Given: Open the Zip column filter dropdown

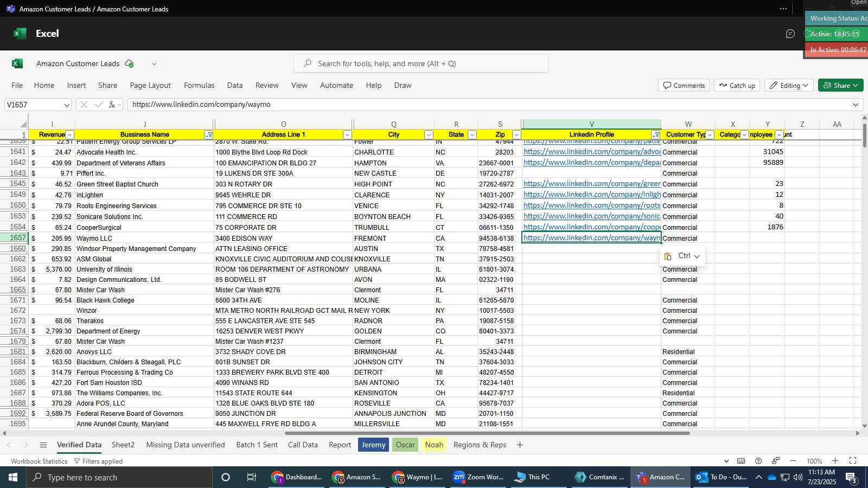Looking at the screenshot, I should [516, 134].
